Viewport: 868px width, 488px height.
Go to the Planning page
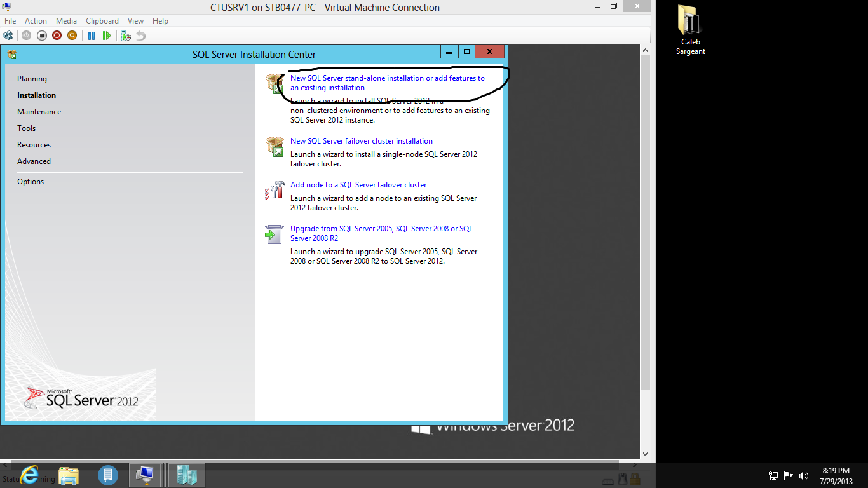click(x=32, y=79)
